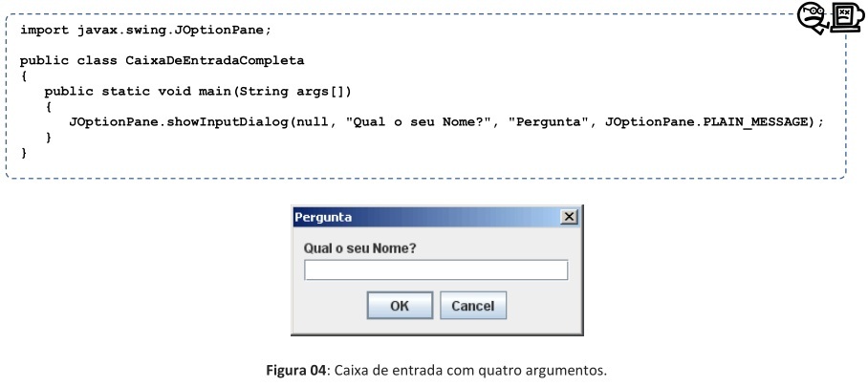Click the CaixaDeEntradaCompleta class name in code
This screenshot has height=387, width=868.
coord(215,61)
